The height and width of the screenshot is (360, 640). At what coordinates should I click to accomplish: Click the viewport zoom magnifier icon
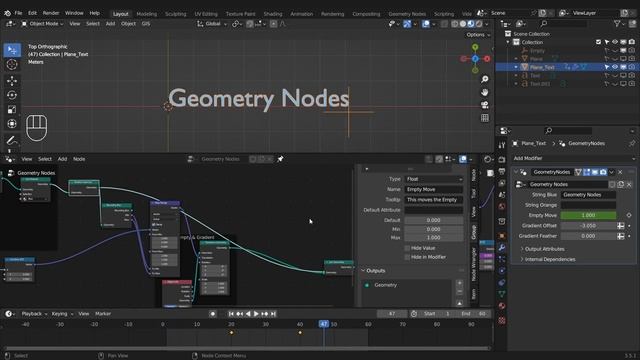click(x=484, y=79)
